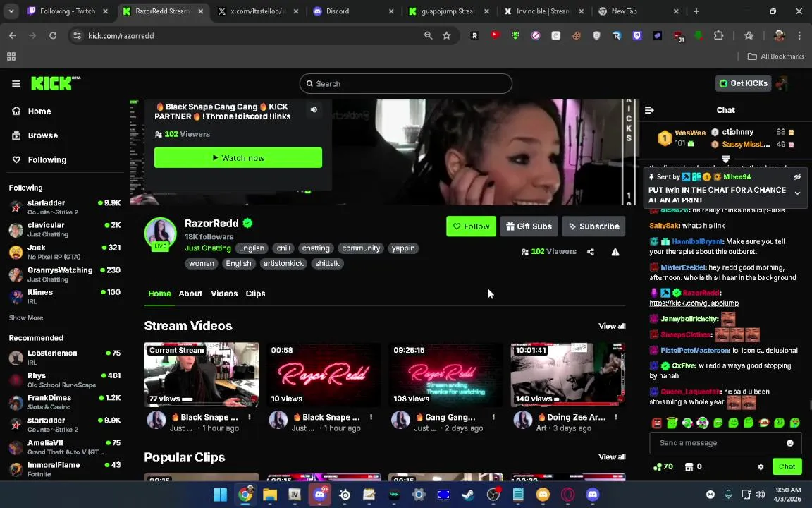Open File Explorer from the taskbar
Image resolution: width=812 pixels, height=508 pixels.
click(270, 495)
